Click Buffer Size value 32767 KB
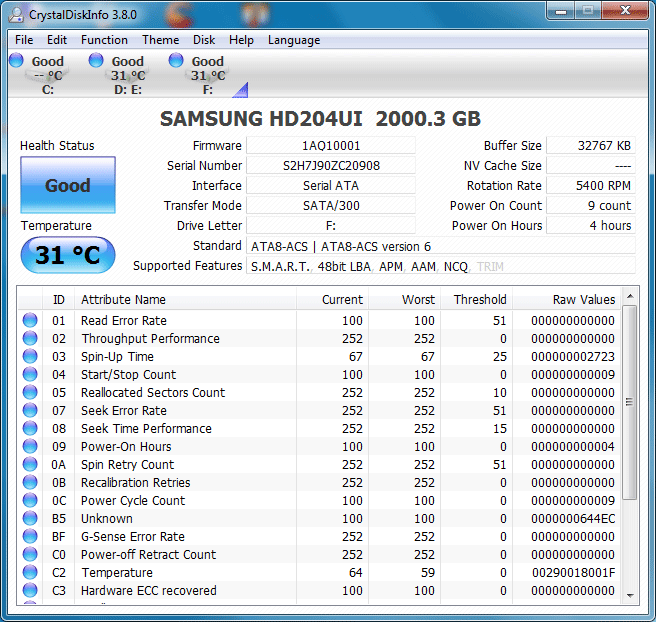This screenshot has height=622, width=656. [x=591, y=146]
